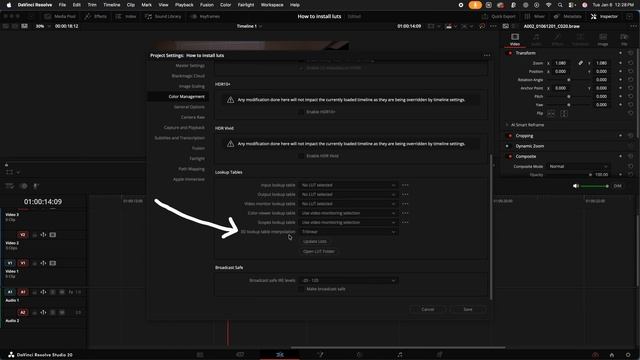Screen dimensions: 640x360
Task: Toggle the Transform section on or off
Action: tap(510, 53)
